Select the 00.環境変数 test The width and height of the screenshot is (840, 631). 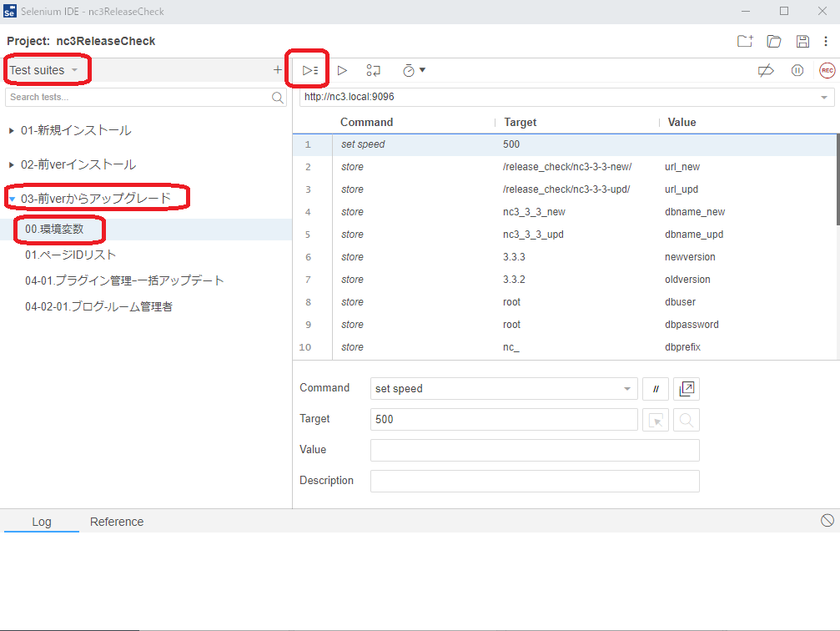tap(146, 230)
